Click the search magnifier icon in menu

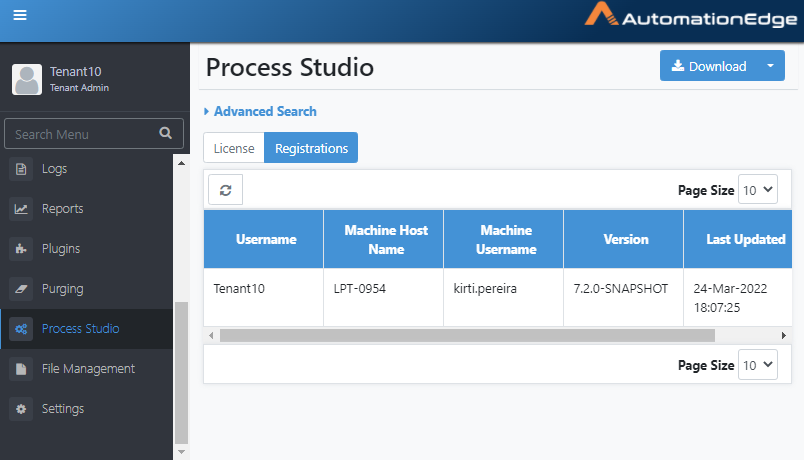[x=165, y=133]
